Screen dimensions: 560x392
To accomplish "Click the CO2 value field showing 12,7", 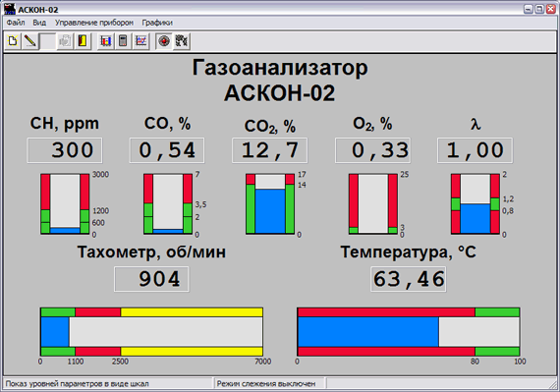I will pyautogui.click(x=269, y=150).
